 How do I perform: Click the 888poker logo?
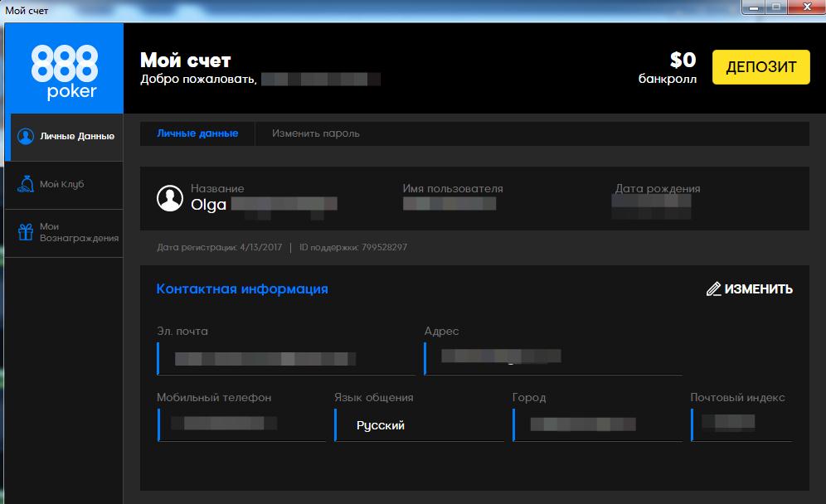65,70
